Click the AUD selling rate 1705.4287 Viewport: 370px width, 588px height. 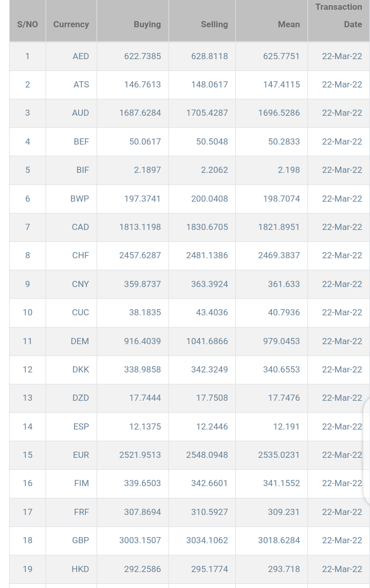coord(207,113)
